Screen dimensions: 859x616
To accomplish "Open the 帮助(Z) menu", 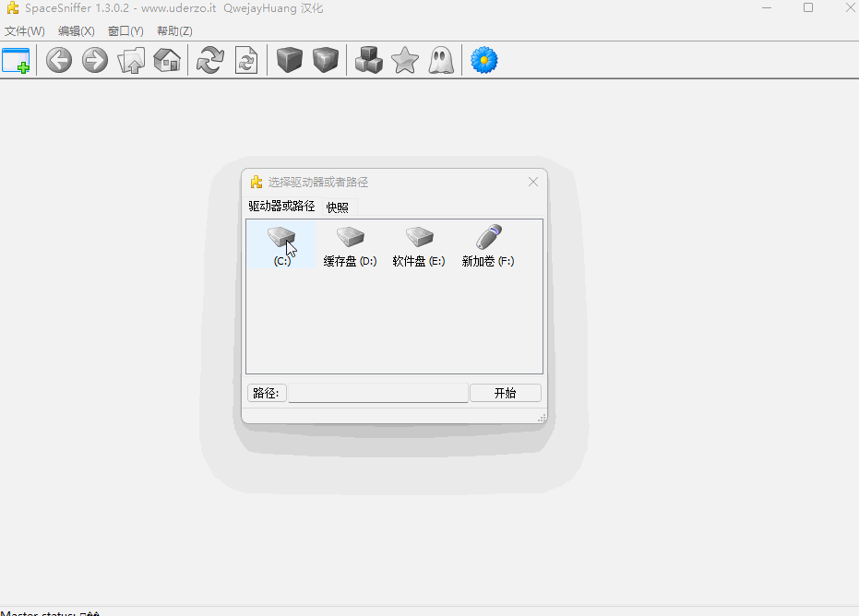I will (x=174, y=31).
